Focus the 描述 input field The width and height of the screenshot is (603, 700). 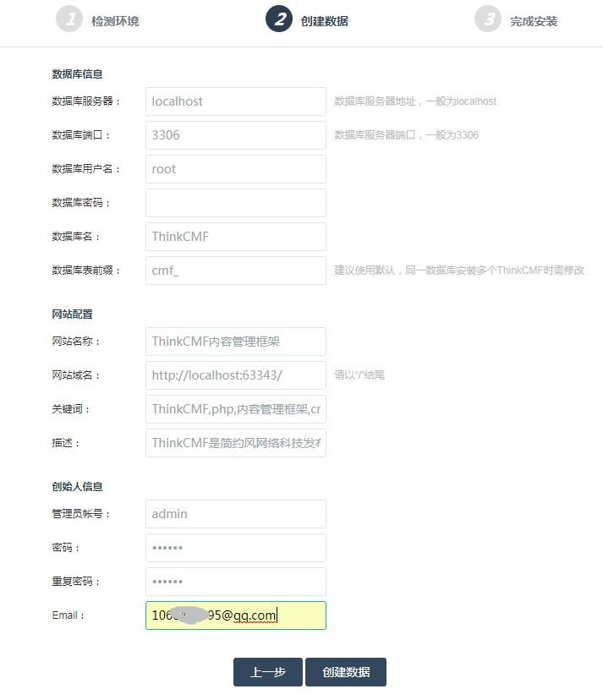(236, 443)
